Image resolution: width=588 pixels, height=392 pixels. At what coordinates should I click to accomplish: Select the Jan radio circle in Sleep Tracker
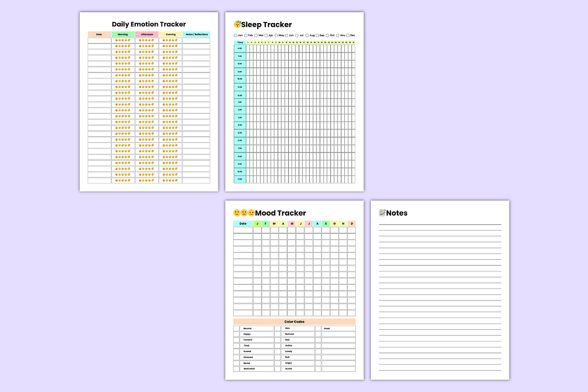235,35
